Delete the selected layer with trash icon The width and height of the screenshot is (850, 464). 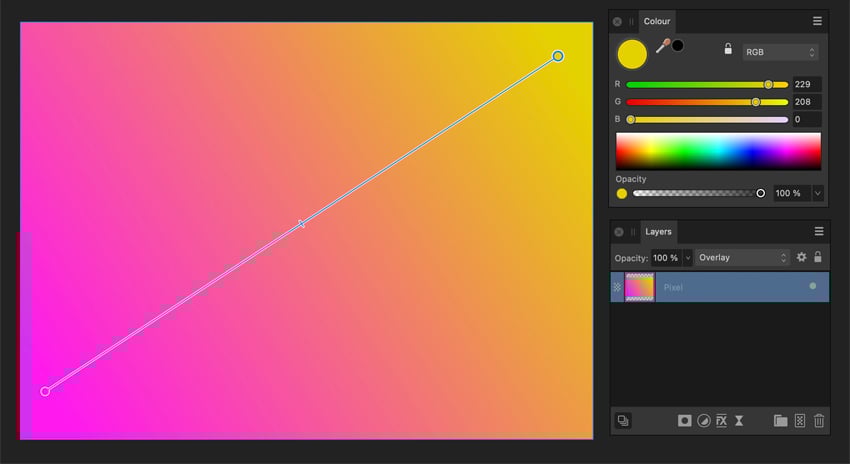(819, 421)
